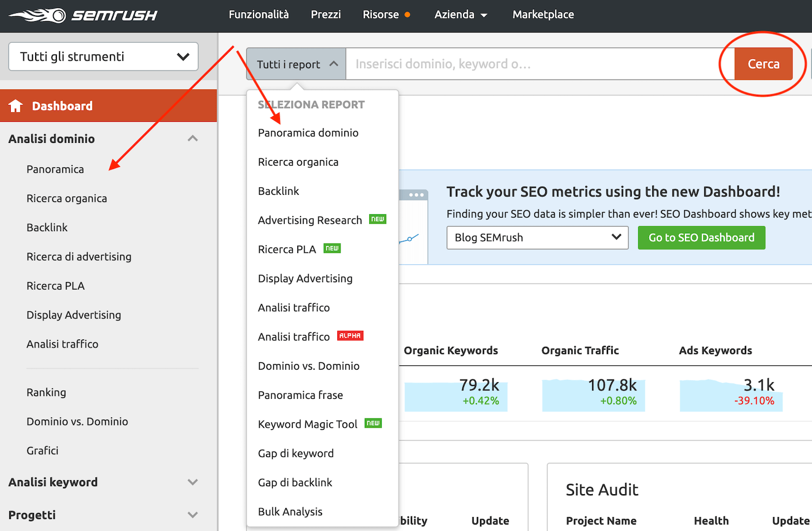Viewport: 812px width, 531px height.
Task: Open Ranking in the sidebar
Action: pos(46,392)
